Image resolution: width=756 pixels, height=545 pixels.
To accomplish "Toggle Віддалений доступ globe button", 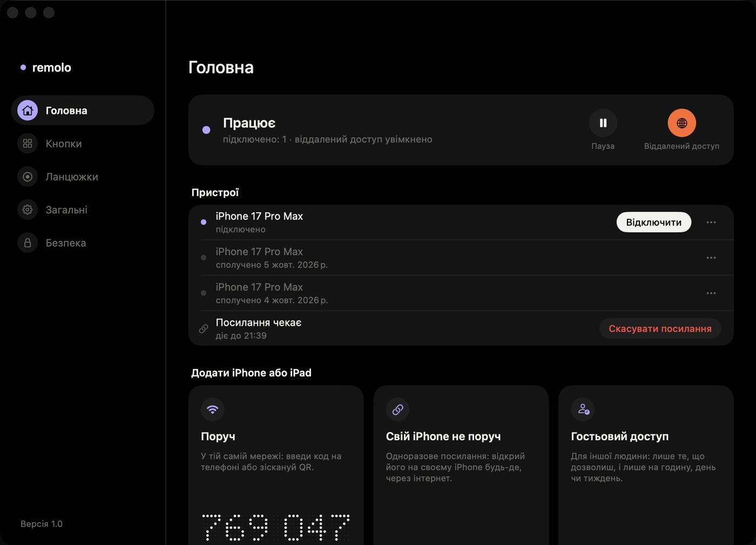I will point(682,123).
